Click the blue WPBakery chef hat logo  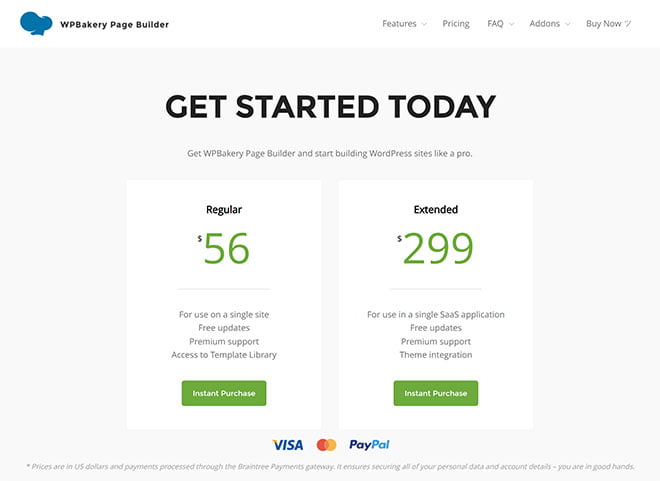coord(36,24)
